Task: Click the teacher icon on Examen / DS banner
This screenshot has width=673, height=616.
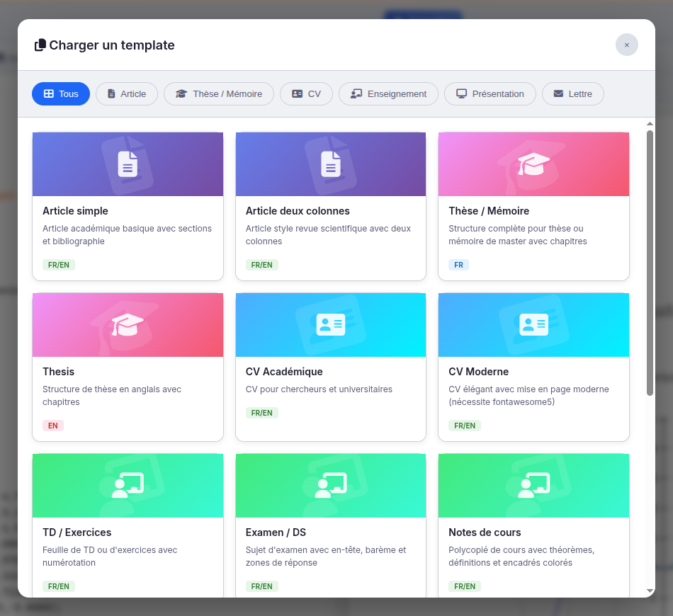Action: [x=331, y=486]
